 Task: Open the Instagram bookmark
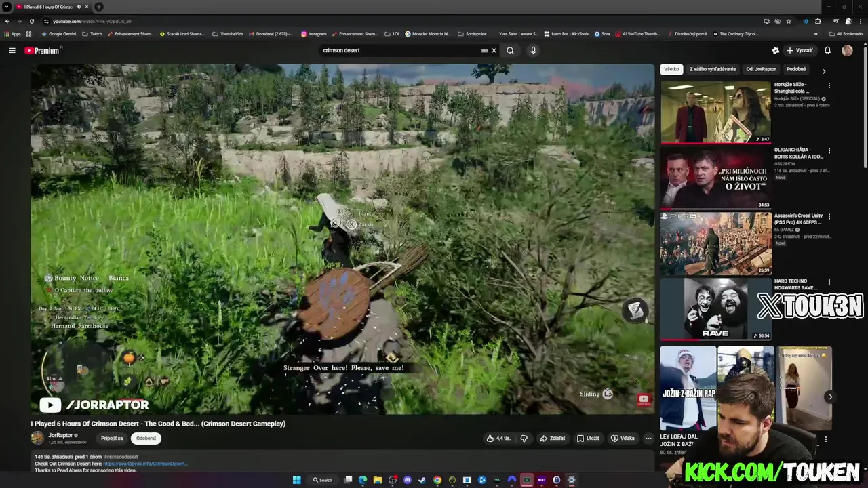click(x=313, y=33)
